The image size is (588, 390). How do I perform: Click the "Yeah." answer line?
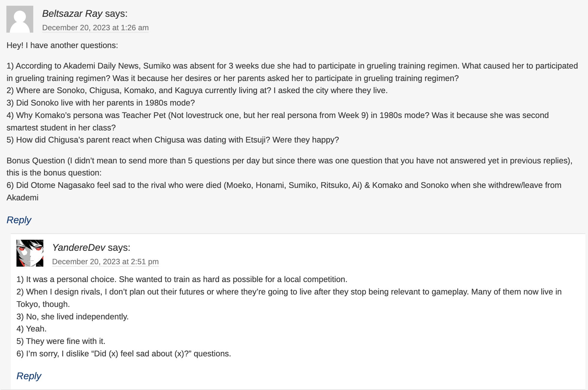[32, 329]
